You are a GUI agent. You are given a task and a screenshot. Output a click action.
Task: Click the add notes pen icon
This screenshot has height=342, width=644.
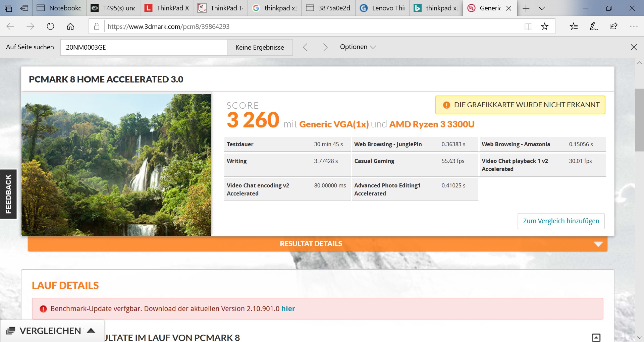coord(593,26)
